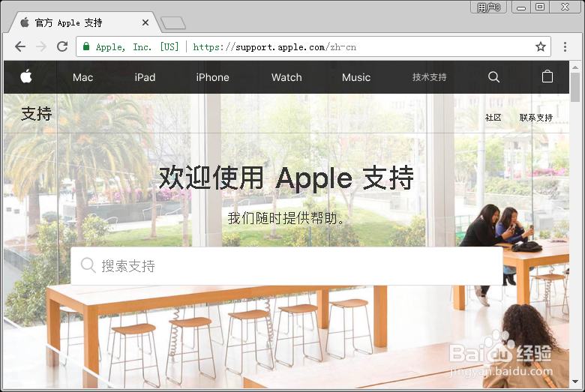Image resolution: width=585 pixels, height=392 pixels.
Task: Maximize the Chrome window
Action: coord(539,7)
